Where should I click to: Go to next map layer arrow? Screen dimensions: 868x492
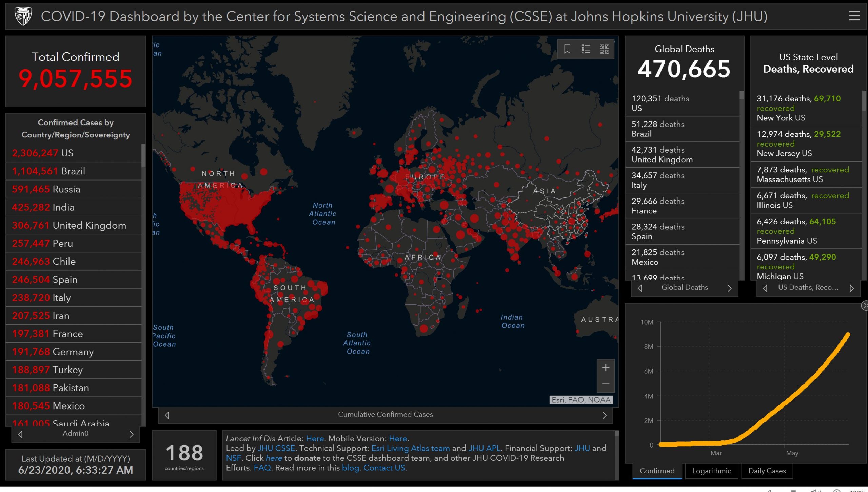(604, 415)
